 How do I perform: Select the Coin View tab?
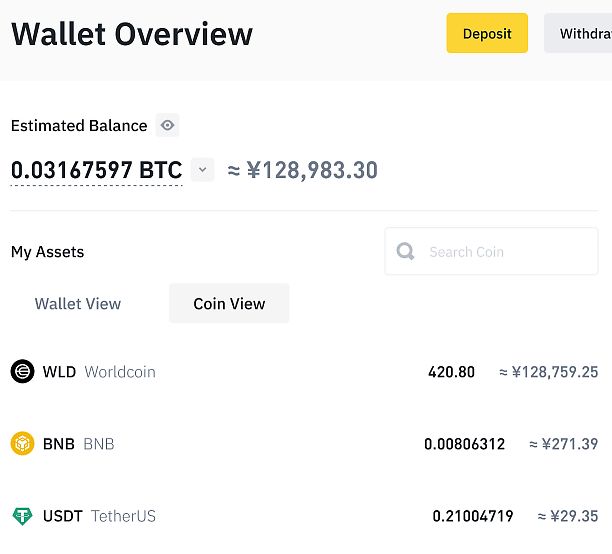coord(230,303)
